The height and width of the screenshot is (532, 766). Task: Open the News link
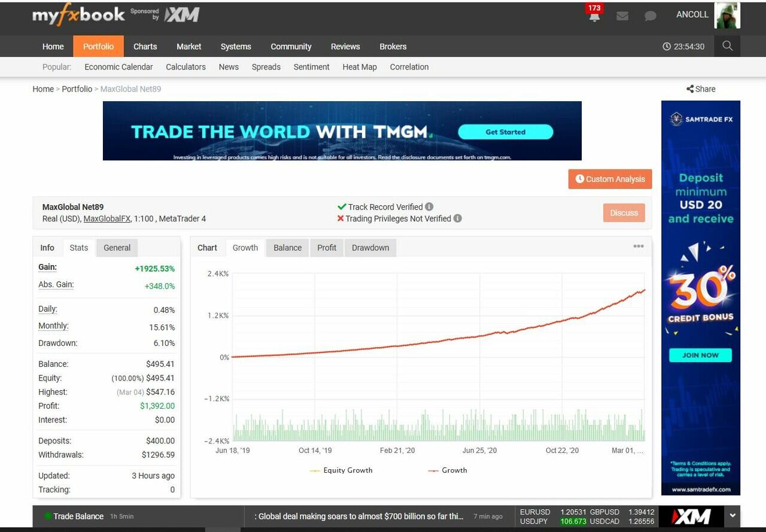point(229,67)
